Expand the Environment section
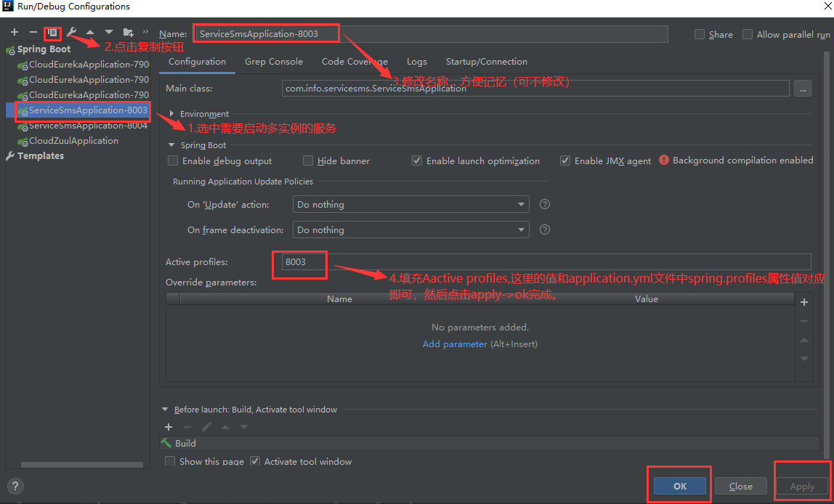 [171, 114]
